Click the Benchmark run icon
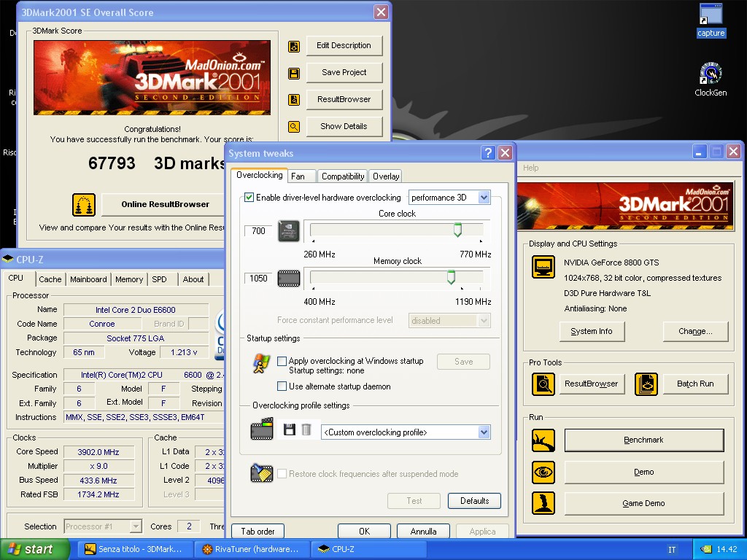 pos(543,440)
